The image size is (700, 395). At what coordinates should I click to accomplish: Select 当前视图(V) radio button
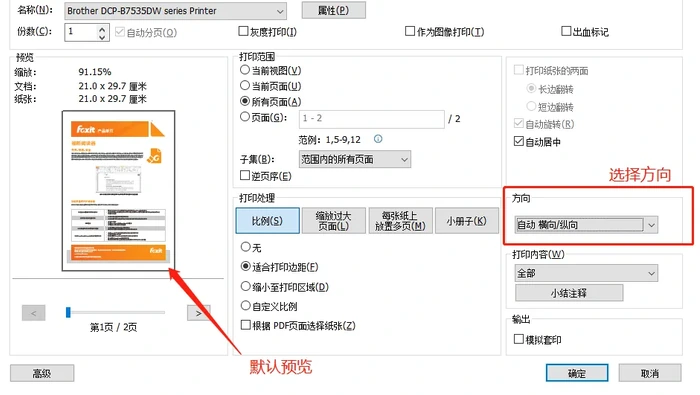tap(245, 70)
